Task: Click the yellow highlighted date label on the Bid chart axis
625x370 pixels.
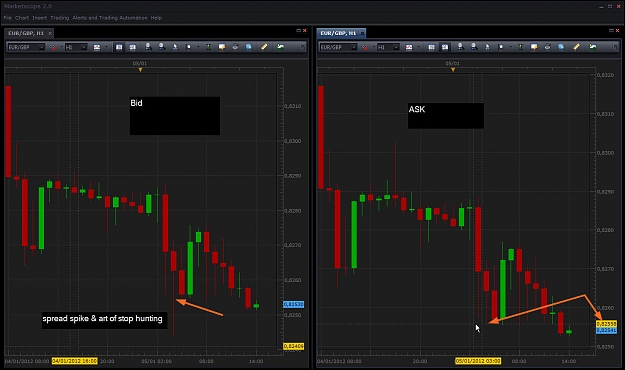Action: click(x=75, y=361)
